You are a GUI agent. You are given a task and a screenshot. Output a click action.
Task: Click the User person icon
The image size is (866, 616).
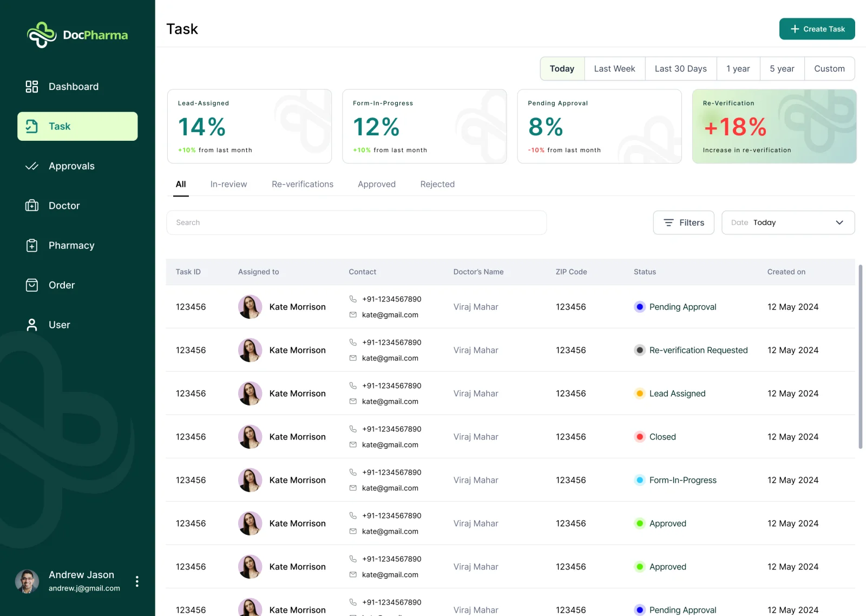point(32,325)
